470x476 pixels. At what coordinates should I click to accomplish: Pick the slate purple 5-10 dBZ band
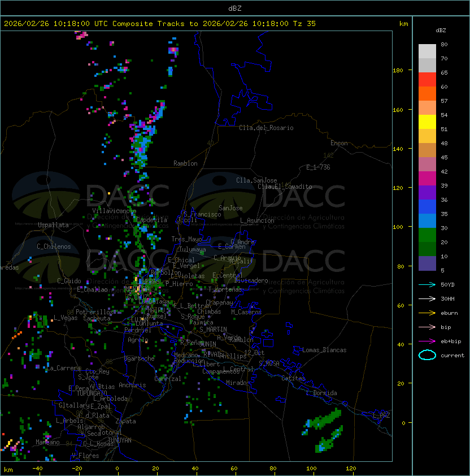point(427,263)
